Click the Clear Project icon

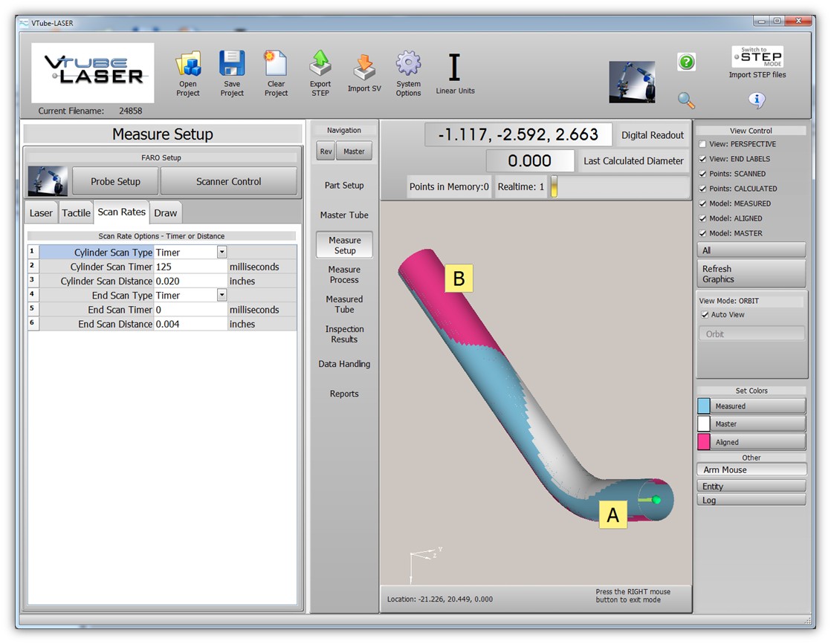tap(276, 64)
